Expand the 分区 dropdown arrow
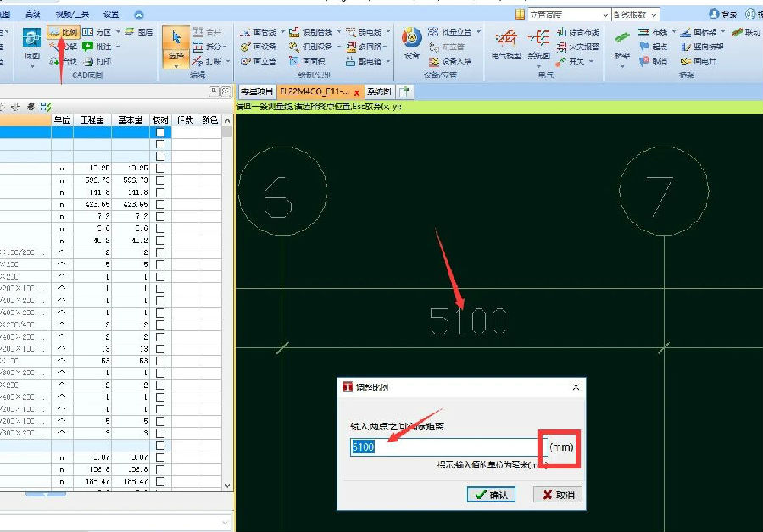 click(117, 32)
